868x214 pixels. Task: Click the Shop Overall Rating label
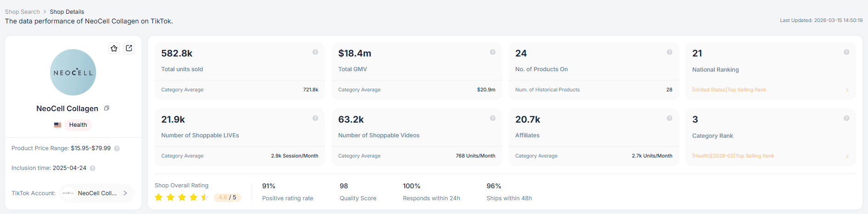click(182, 186)
